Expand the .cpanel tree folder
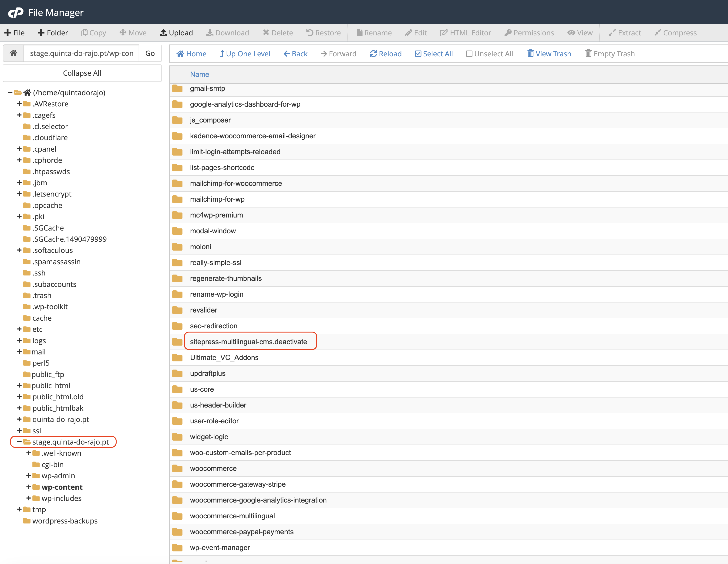 (x=19, y=149)
